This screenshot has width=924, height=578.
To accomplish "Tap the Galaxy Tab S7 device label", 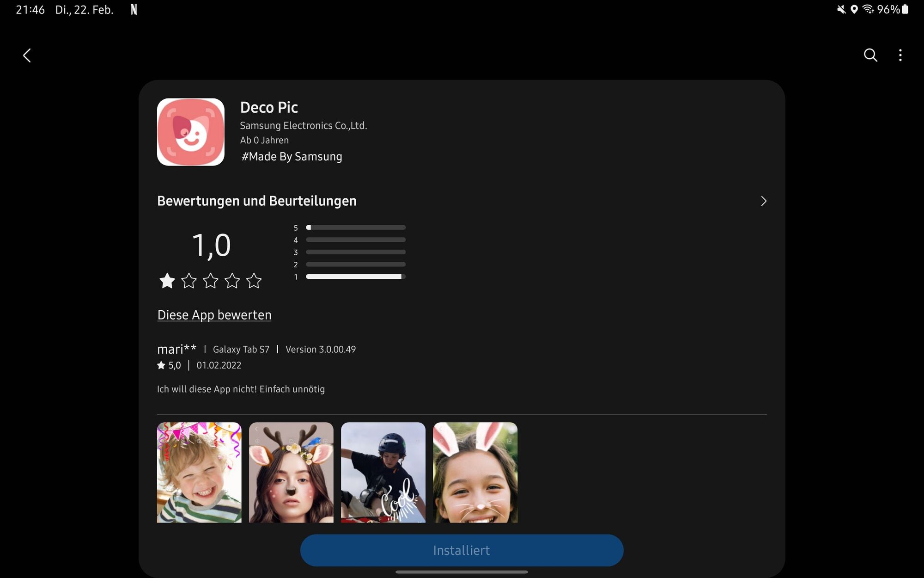I will tap(241, 350).
